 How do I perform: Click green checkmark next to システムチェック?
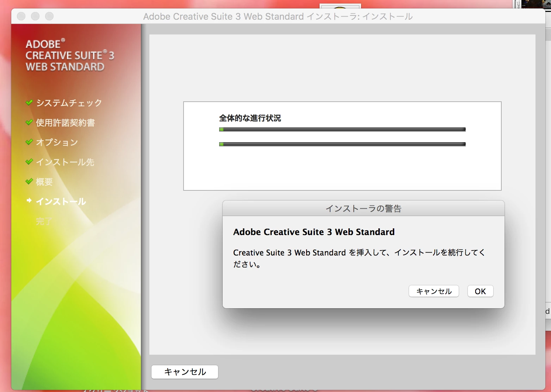point(29,102)
